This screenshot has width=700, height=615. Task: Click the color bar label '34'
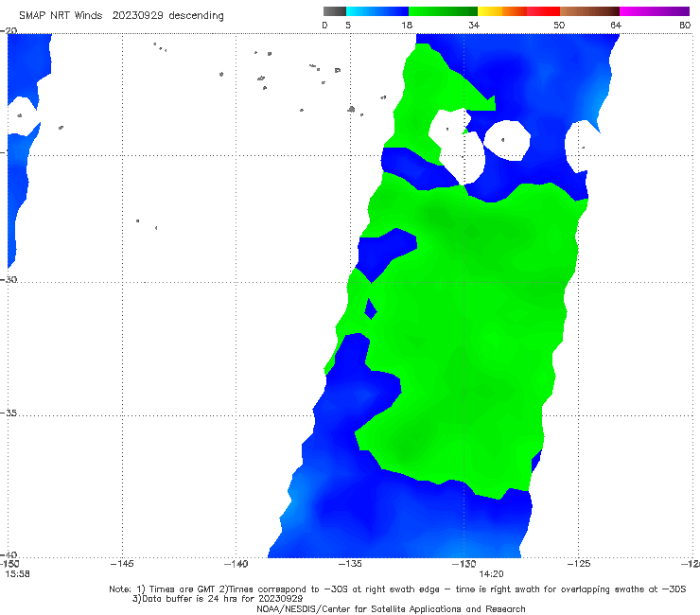point(474,25)
